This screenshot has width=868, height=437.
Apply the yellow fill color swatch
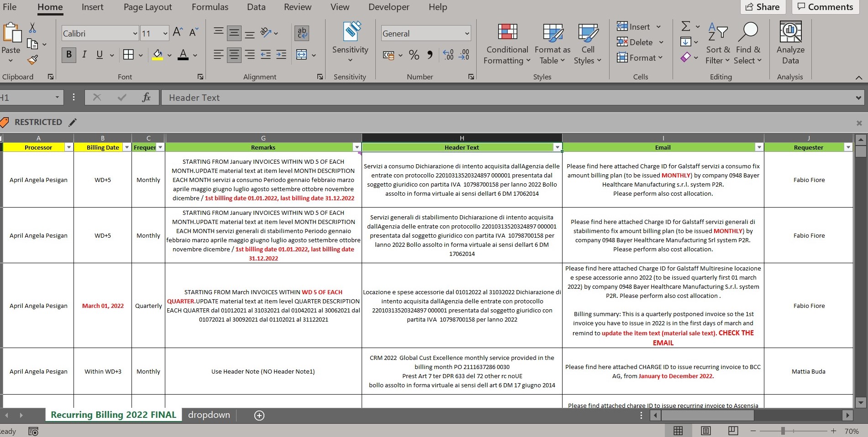158,55
